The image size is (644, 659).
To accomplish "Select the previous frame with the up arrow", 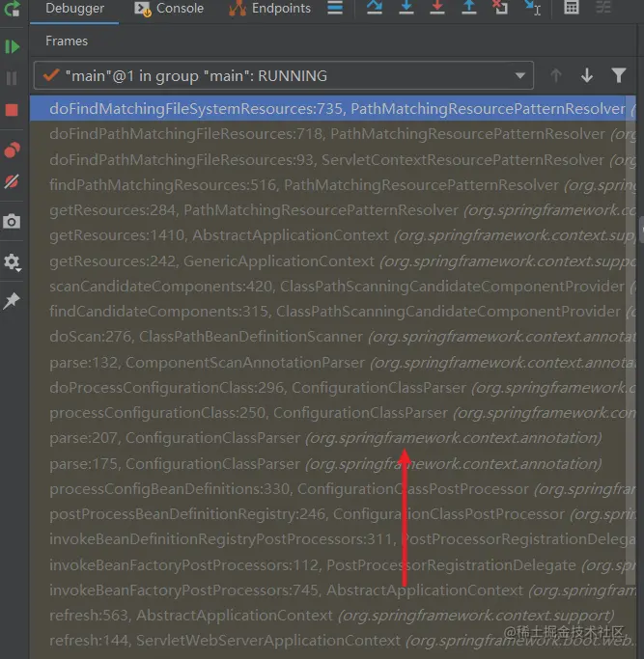I will (x=556, y=75).
